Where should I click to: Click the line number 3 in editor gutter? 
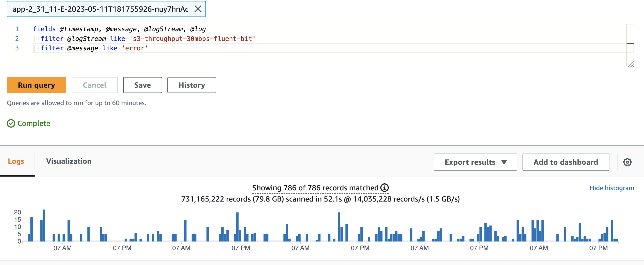[17, 48]
